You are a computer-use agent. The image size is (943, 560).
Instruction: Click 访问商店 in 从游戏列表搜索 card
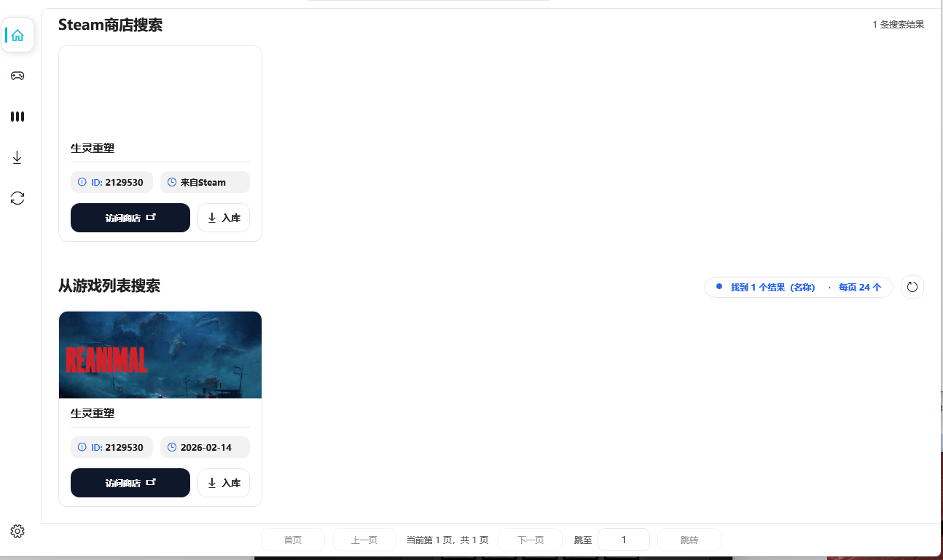130,483
